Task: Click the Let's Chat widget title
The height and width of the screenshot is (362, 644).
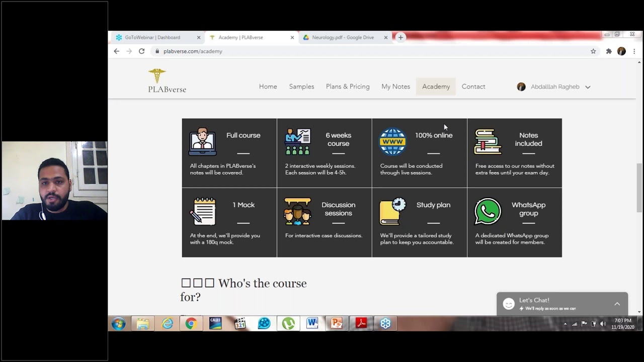Action: pyautogui.click(x=534, y=300)
